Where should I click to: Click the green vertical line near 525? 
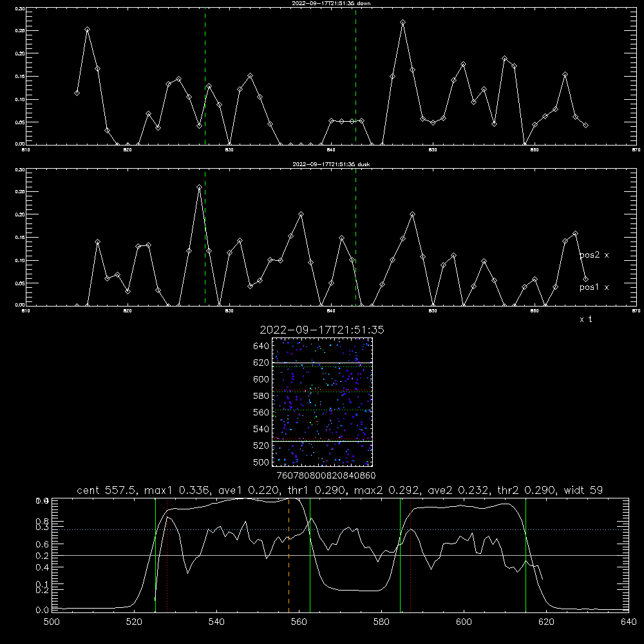click(x=155, y=554)
